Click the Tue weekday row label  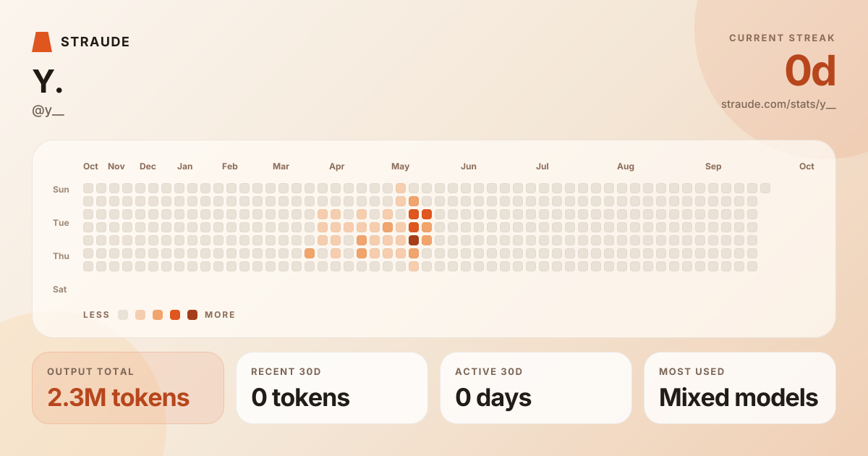pos(61,223)
